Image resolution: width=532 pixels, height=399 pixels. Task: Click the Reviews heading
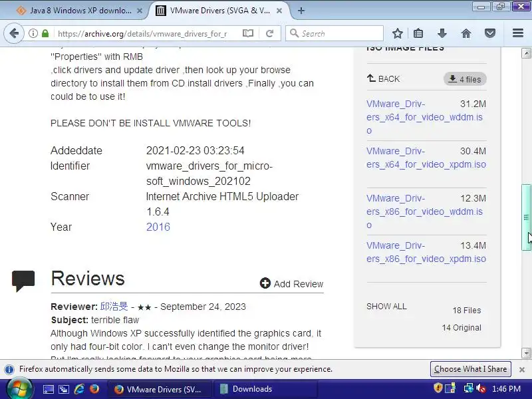(x=88, y=279)
